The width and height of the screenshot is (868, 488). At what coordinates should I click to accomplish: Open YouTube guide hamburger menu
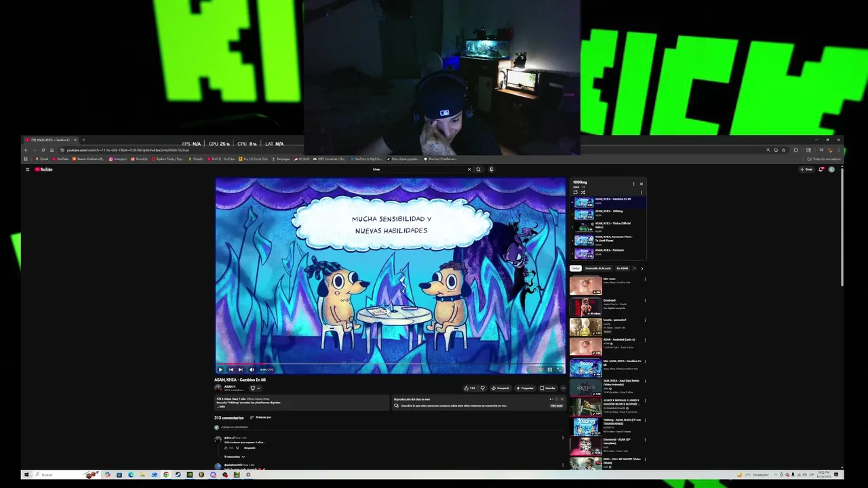point(27,169)
